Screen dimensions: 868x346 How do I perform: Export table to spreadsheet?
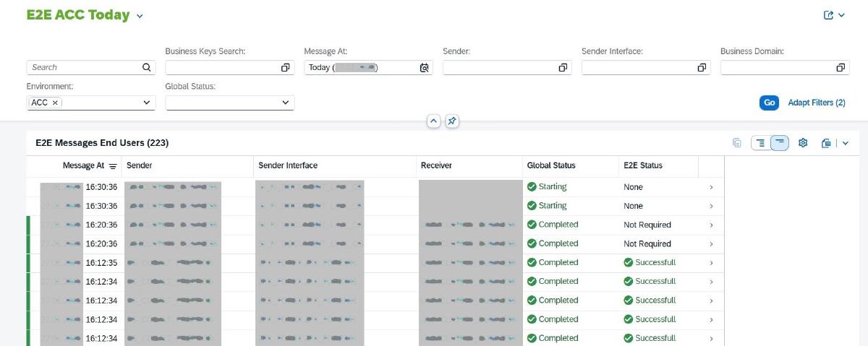pyautogui.click(x=826, y=143)
